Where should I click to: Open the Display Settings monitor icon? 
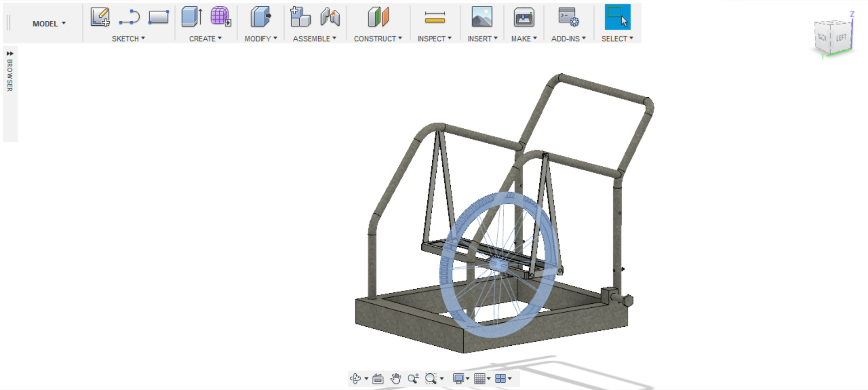458,379
